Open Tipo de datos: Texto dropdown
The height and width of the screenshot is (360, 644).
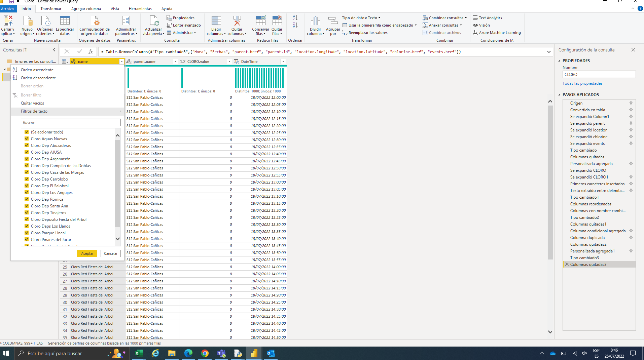(x=361, y=18)
